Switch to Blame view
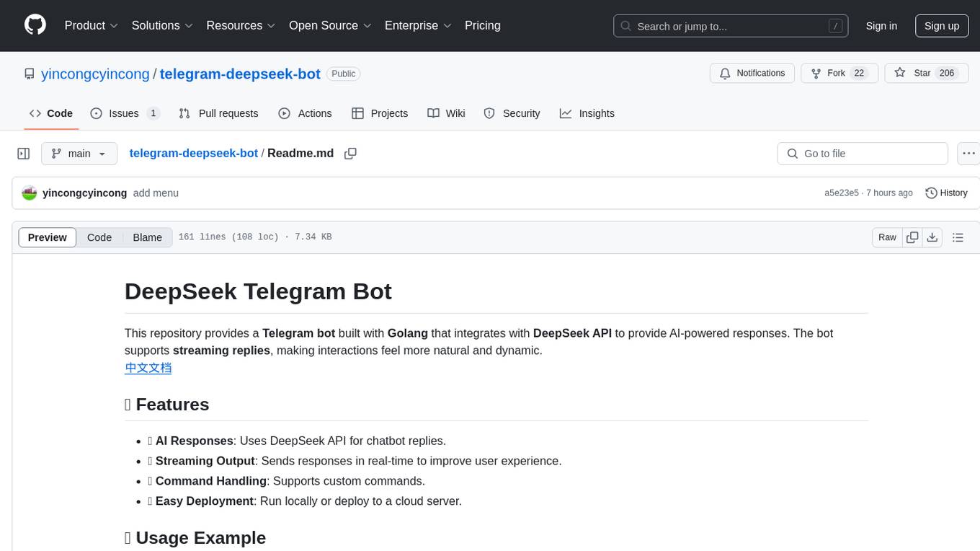980x551 pixels. pyautogui.click(x=147, y=237)
